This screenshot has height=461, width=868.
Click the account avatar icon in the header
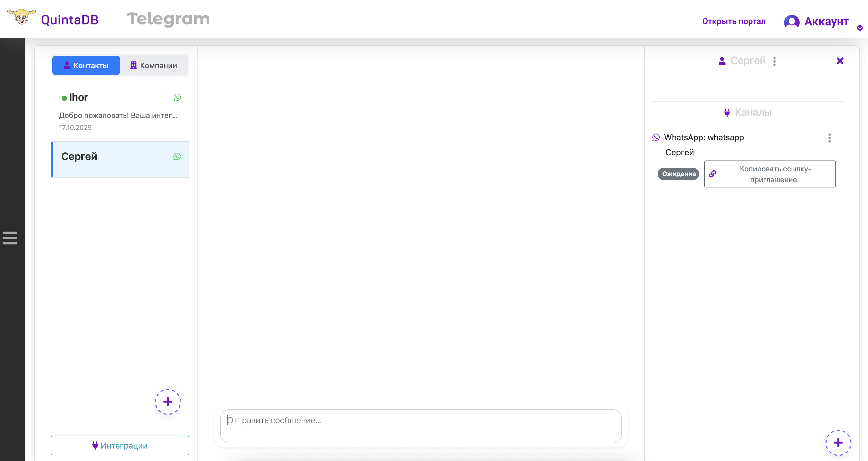792,21
